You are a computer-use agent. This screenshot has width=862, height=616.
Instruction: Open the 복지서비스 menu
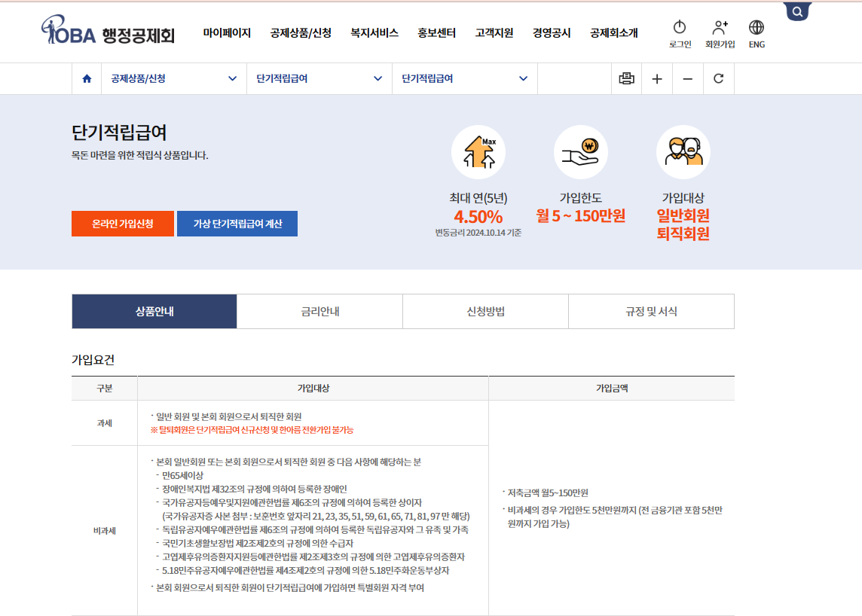tap(374, 33)
